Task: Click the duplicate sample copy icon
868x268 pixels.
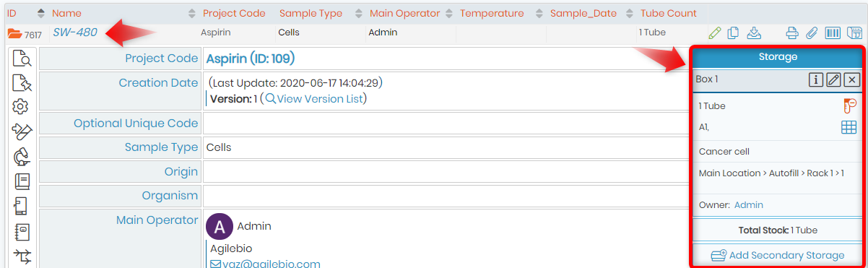Action: pos(734,33)
